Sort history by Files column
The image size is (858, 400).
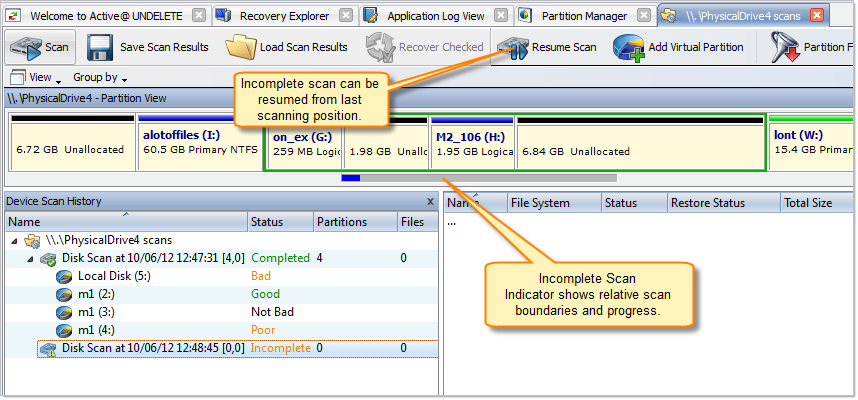coord(418,222)
